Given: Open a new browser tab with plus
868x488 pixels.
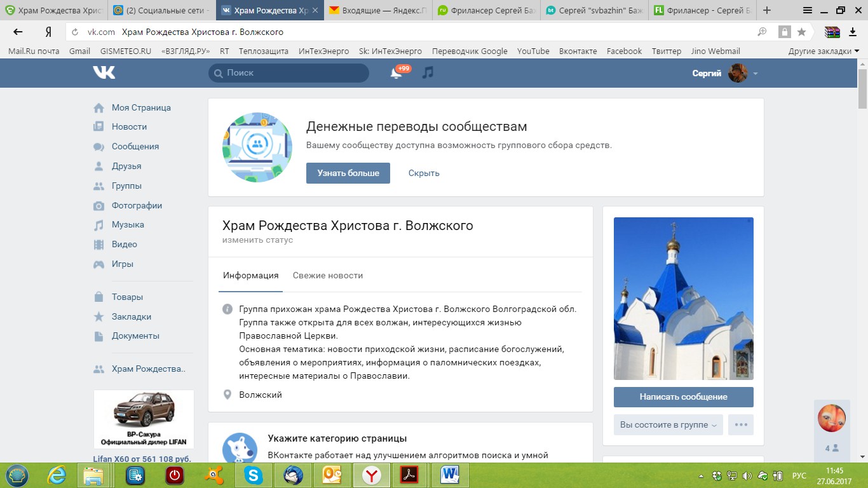Looking at the screenshot, I should (767, 10).
